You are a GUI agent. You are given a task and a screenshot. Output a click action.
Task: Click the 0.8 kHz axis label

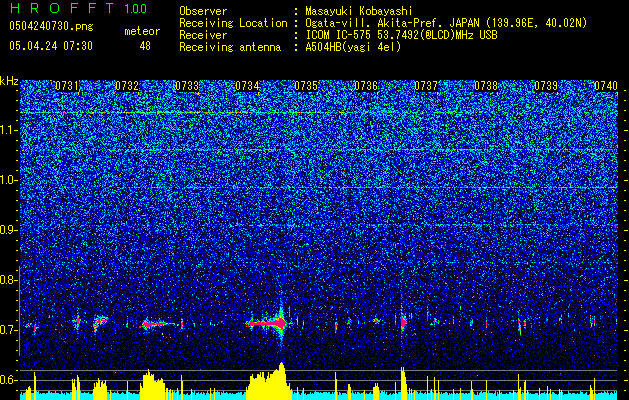8,280
